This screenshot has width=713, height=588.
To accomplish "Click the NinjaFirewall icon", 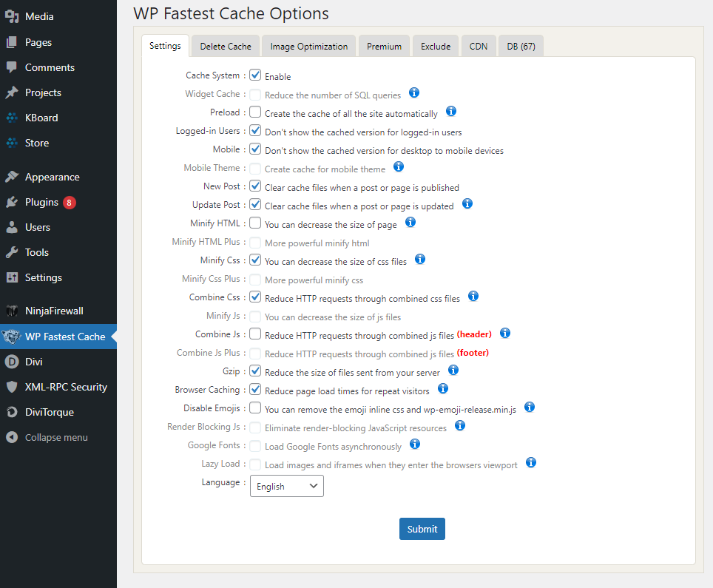I will tap(12, 311).
